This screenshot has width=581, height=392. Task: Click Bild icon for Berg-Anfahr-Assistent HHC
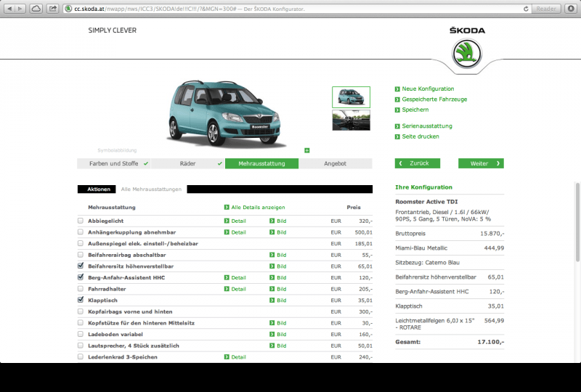point(272,277)
